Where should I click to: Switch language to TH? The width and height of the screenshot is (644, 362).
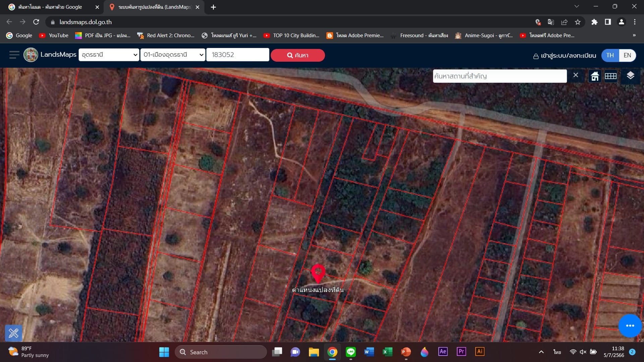coord(610,55)
